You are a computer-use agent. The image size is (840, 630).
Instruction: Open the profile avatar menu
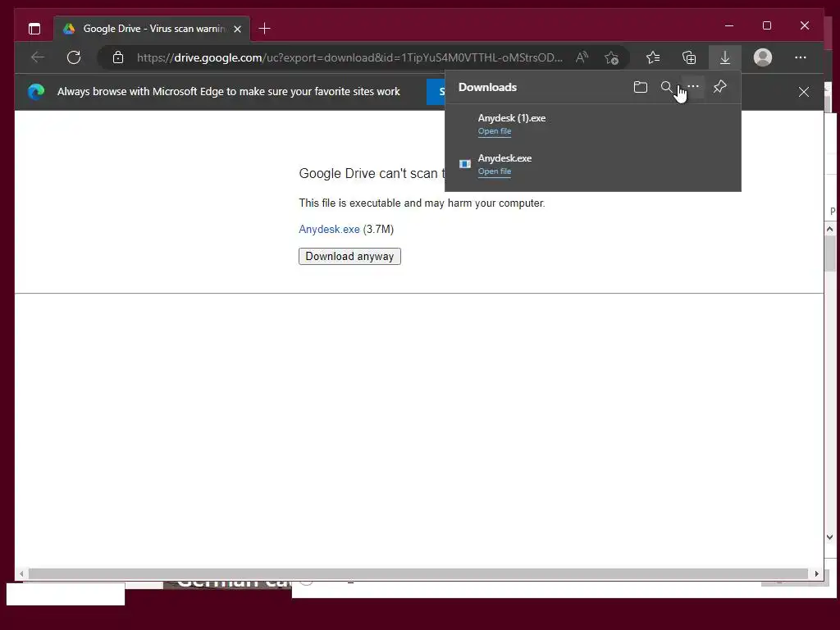pos(763,57)
